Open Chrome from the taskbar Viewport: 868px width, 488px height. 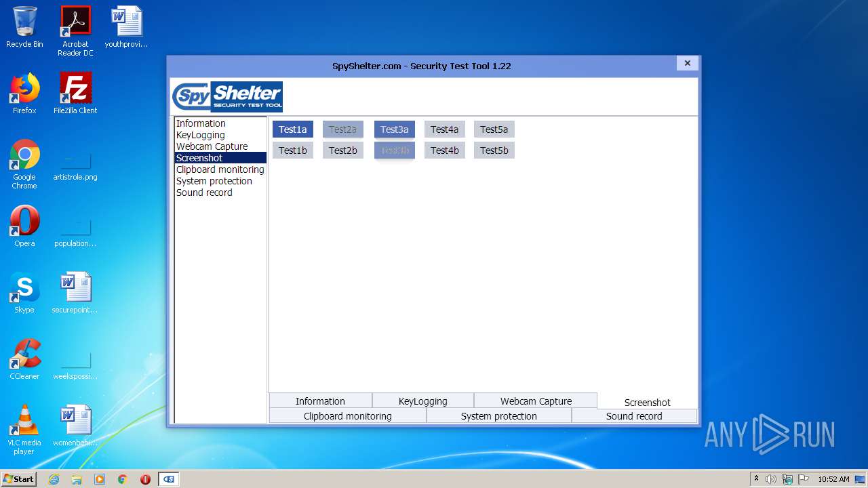click(123, 479)
